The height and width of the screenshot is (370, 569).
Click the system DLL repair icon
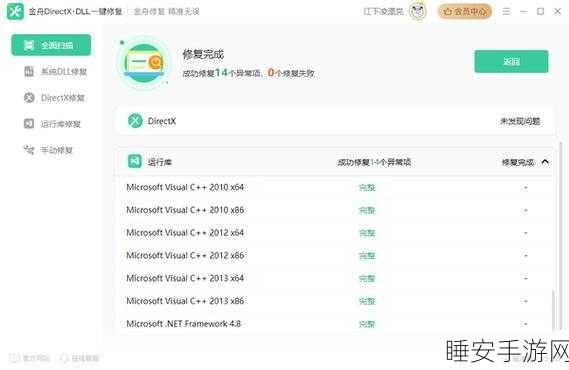pos(29,71)
